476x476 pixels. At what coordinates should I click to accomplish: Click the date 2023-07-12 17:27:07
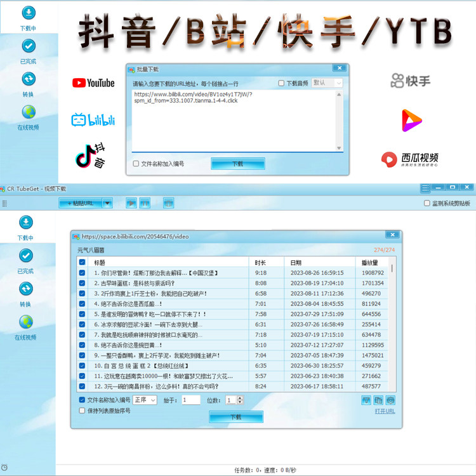click(317, 345)
